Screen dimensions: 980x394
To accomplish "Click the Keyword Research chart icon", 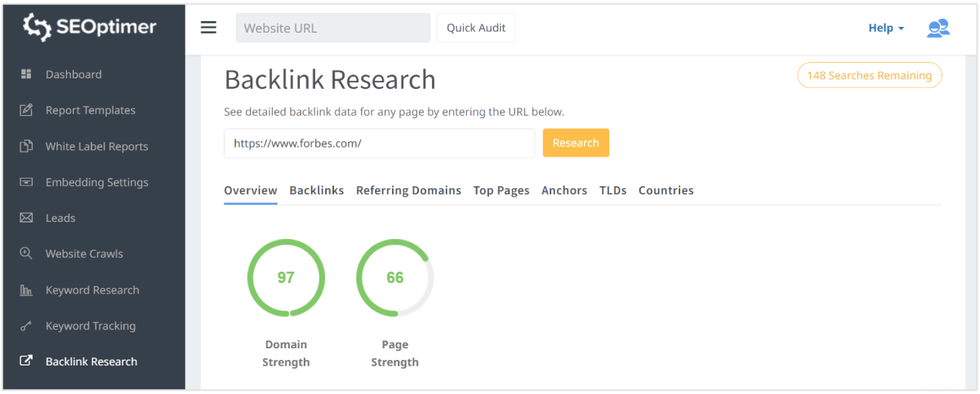I will (x=26, y=290).
